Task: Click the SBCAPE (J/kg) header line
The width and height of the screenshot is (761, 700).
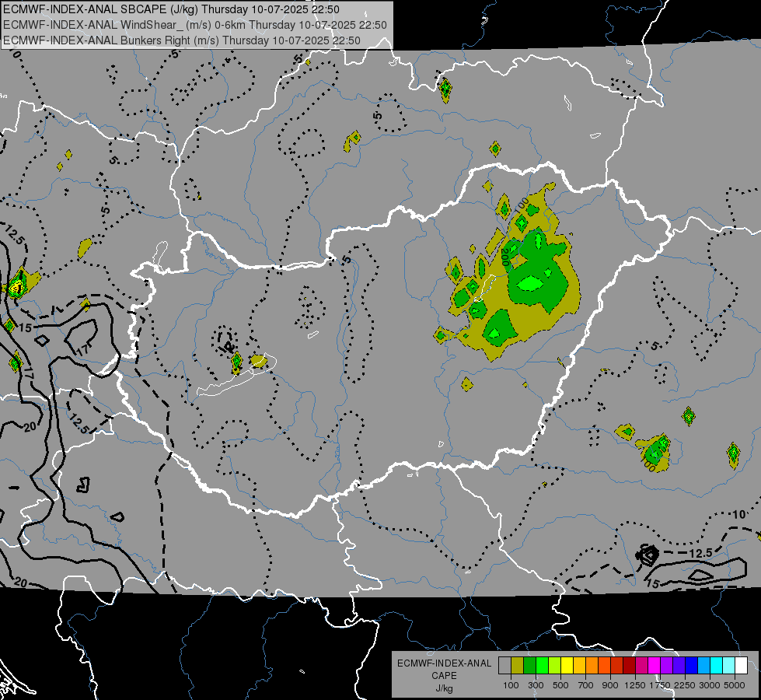Action: (x=171, y=9)
